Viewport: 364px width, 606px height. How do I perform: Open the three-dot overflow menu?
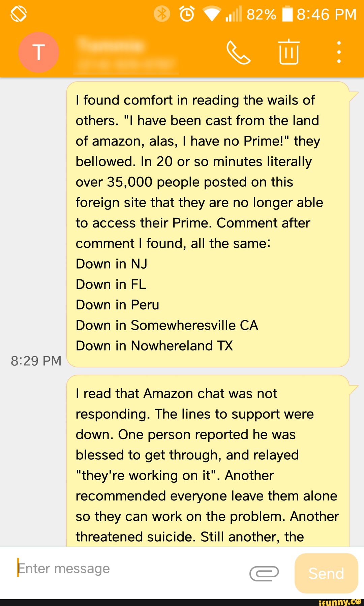click(x=339, y=52)
